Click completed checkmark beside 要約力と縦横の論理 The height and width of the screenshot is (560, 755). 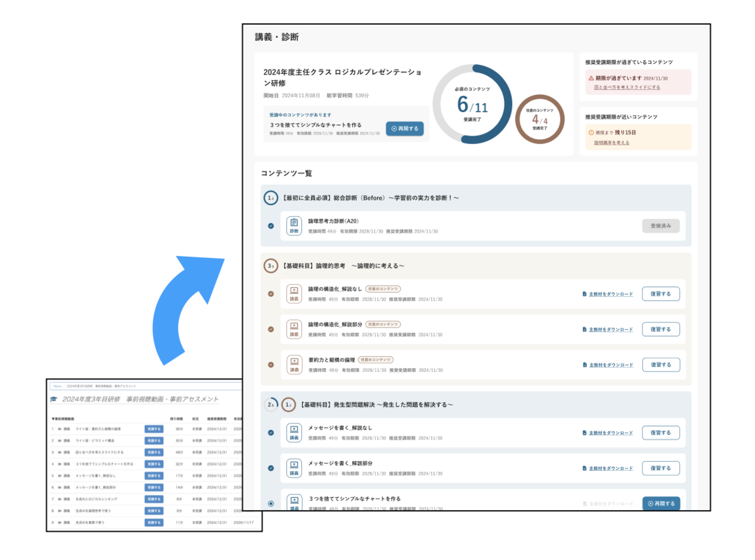tap(271, 364)
